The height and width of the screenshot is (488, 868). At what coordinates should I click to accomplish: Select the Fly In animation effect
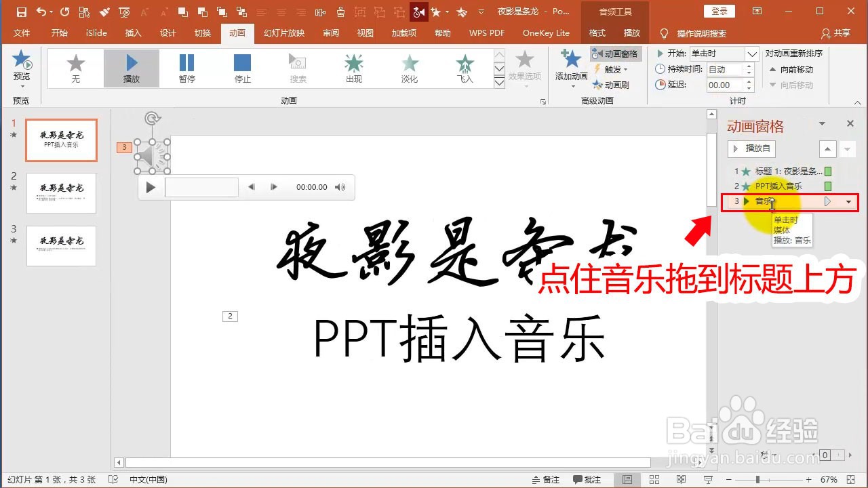pyautogui.click(x=465, y=68)
